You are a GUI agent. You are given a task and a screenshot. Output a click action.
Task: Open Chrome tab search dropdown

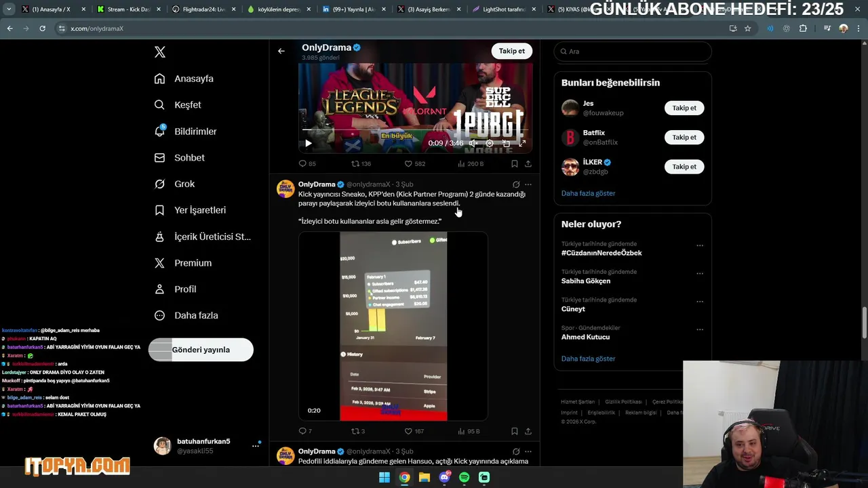[8, 9]
